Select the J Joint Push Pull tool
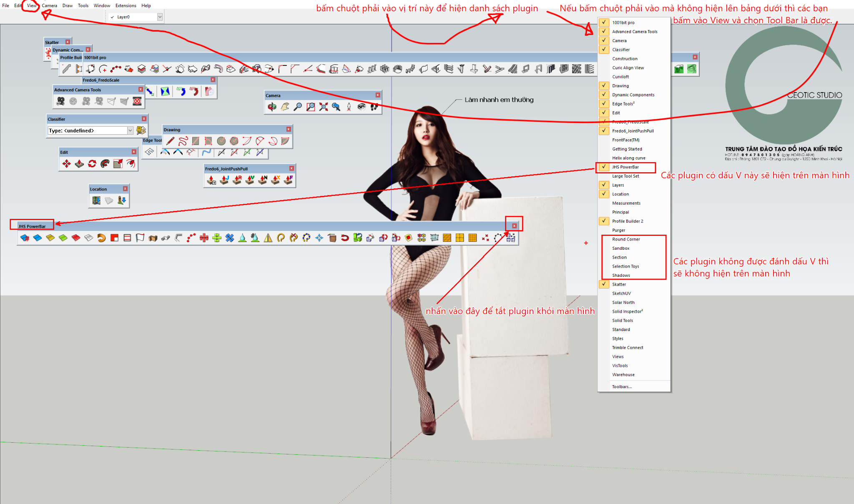 click(x=224, y=180)
